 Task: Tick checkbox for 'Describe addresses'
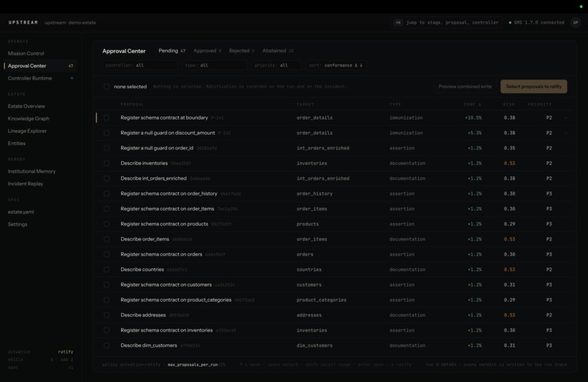[x=107, y=315]
